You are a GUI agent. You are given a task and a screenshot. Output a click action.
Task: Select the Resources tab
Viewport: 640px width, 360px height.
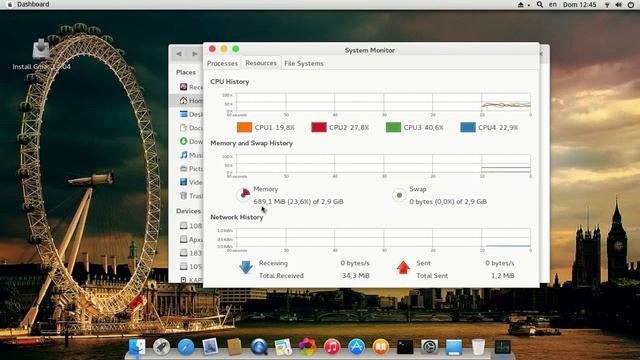(x=261, y=63)
